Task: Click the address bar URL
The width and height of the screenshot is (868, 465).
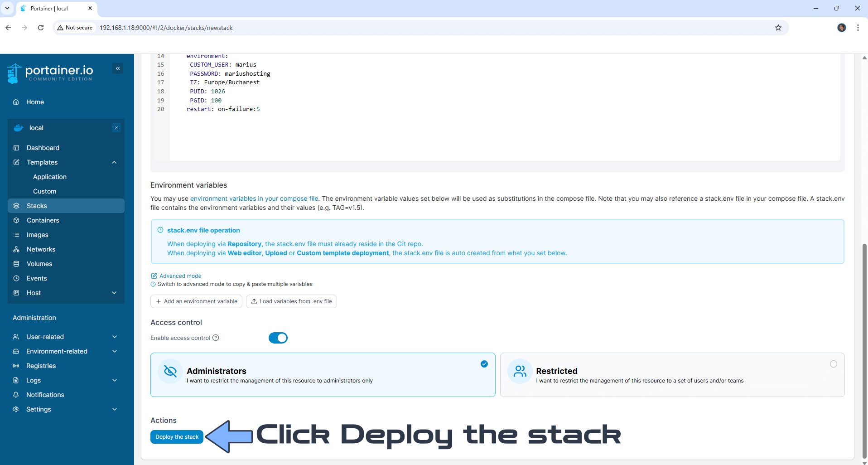Action: (166, 28)
